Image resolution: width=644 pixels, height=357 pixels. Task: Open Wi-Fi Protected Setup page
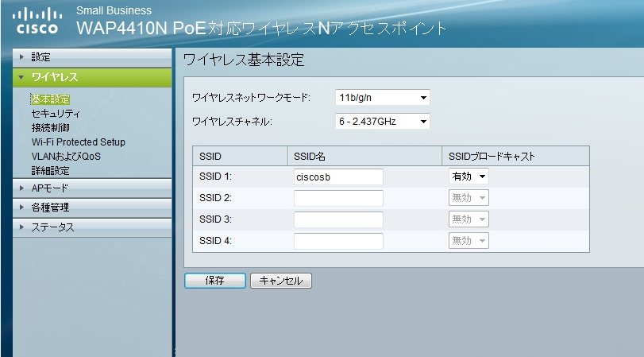pos(79,142)
